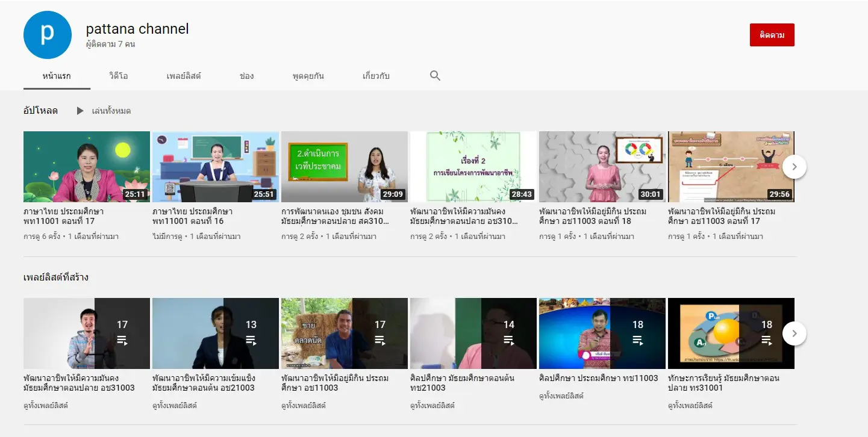The width and height of the screenshot is (868, 437).
Task: Open playlist thumbnail for ทช11003
Action: 602,333
